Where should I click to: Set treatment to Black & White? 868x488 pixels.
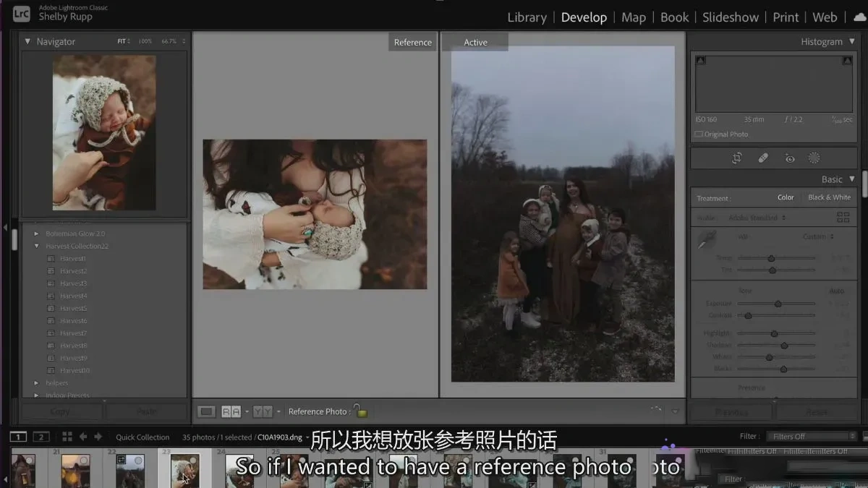pyautogui.click(x=829, y=197)
